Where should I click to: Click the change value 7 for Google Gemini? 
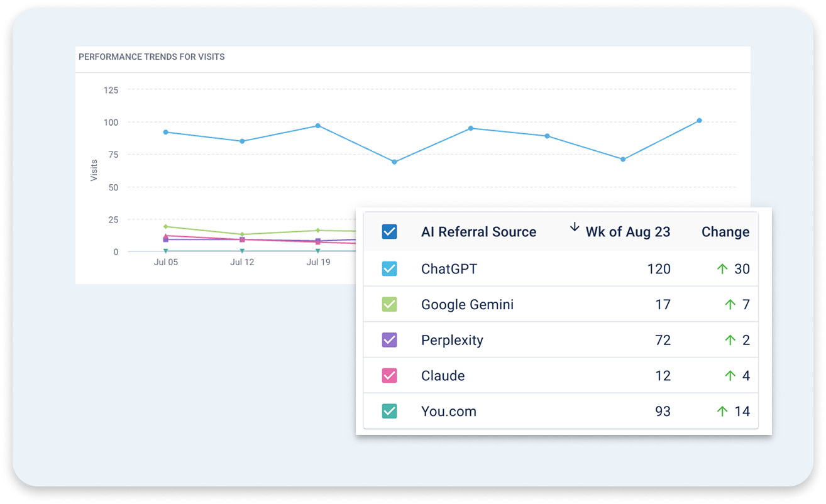pyautogui.click(x=746, y=305)
